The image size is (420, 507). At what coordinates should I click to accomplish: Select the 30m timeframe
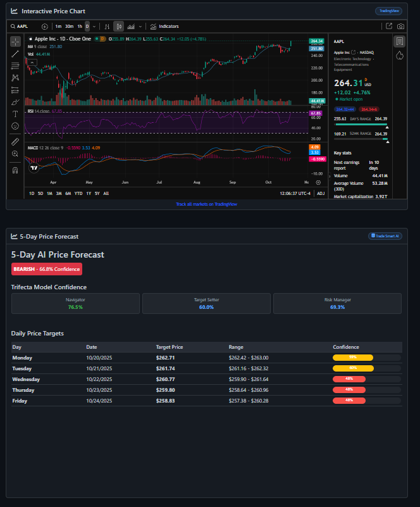pos(69,27)
